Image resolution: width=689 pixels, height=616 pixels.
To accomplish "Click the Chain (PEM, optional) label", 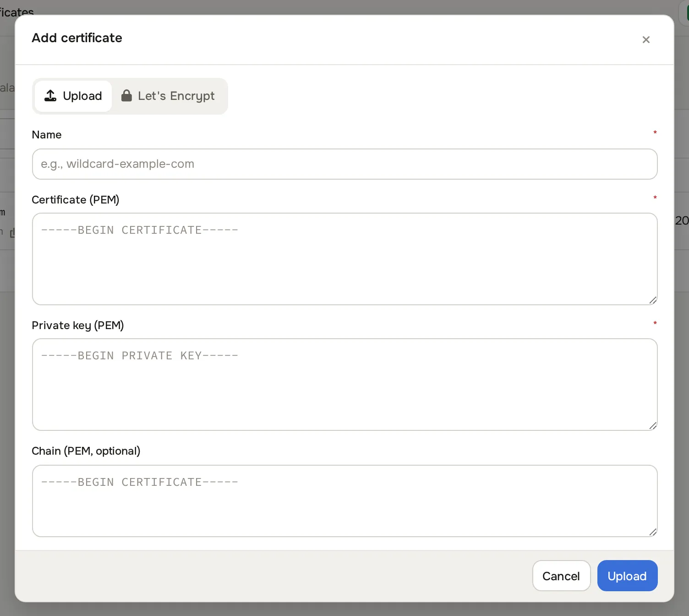I will point(86,451).
